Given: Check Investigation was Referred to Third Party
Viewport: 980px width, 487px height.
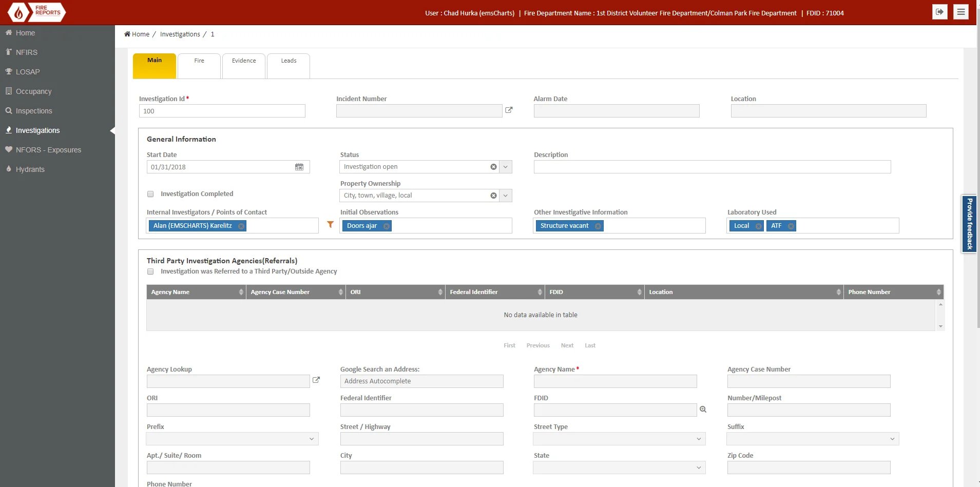Looking at the screenshot, I should 150,271.
